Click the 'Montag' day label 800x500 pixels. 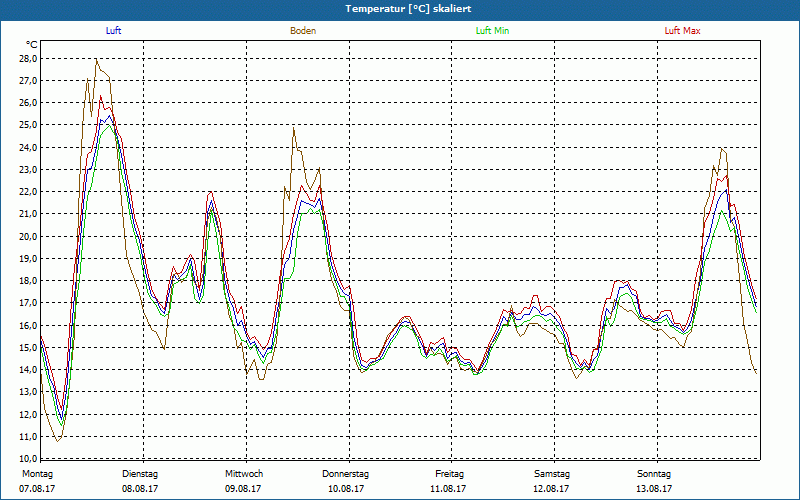[x=37, y=474]
